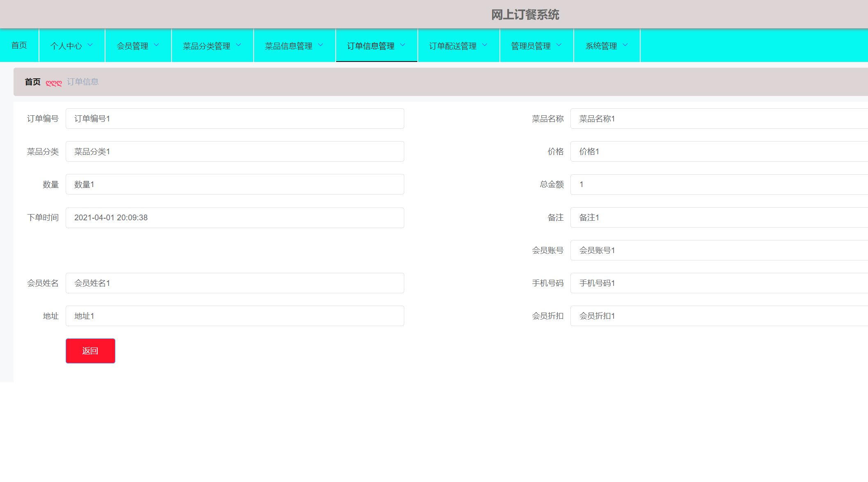Select the 会员姓名 text field

(x=235, y=283)
